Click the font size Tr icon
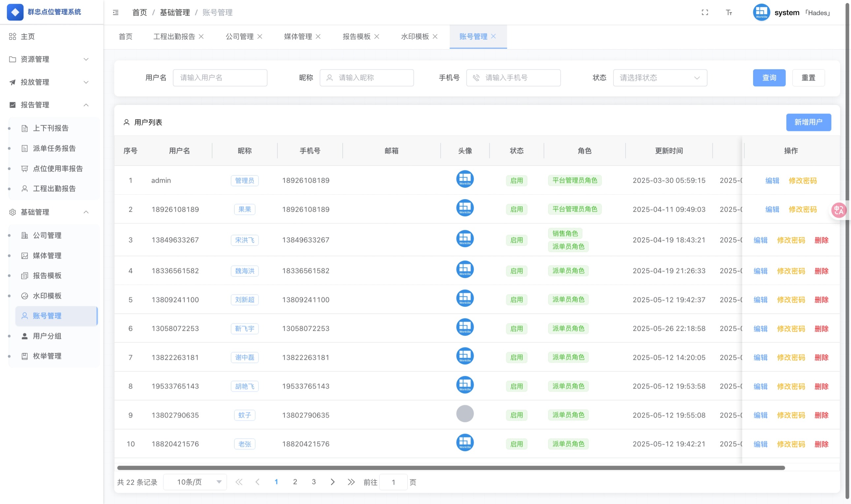Image resolution: width=851 pixels, height=504 pixels. (729, 12)
